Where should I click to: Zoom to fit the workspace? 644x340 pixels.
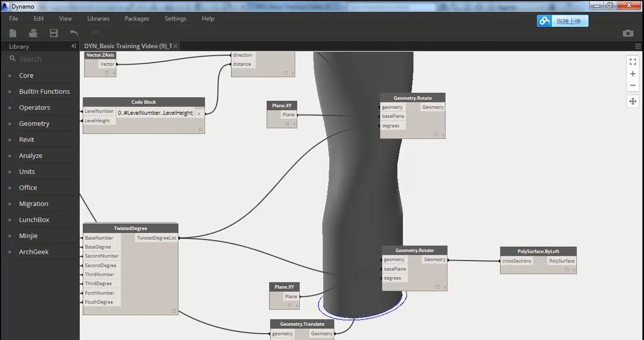pyautogui.click(x=633, y=61)
